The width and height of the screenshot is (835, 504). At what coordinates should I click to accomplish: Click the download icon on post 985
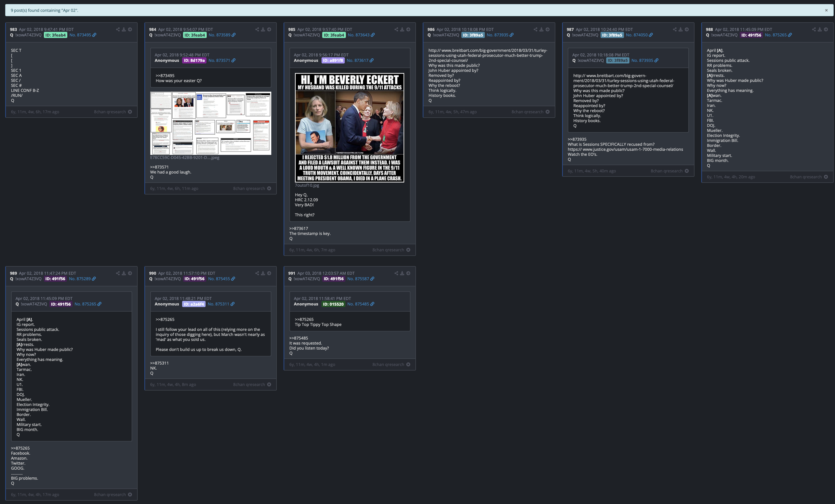[402, 30]
